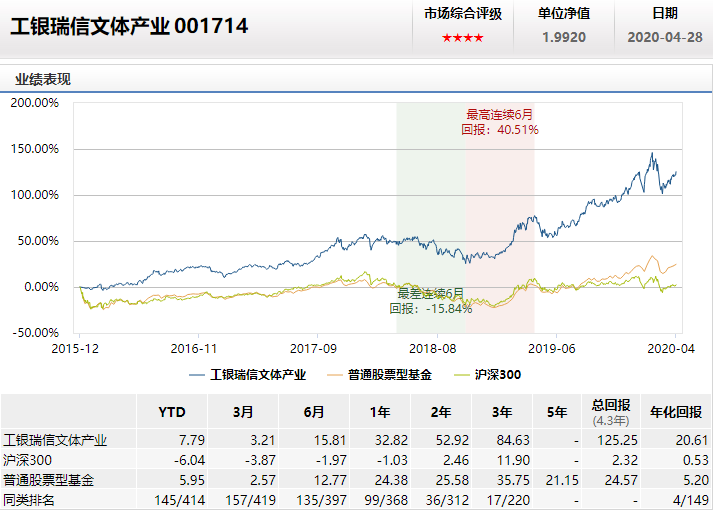Click the 100.00% y-axis label
The height and width of the screenshot is (512, 713).
coord(35,195)
